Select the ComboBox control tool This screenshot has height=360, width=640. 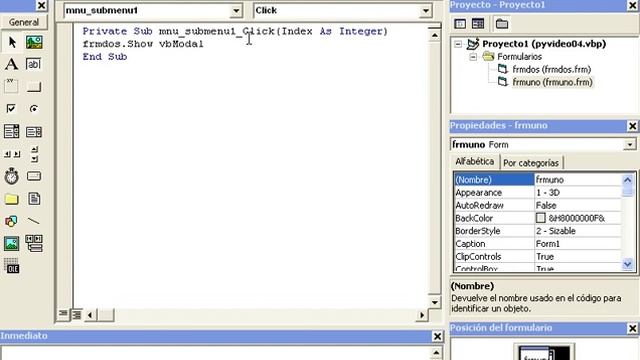[11, 131]
